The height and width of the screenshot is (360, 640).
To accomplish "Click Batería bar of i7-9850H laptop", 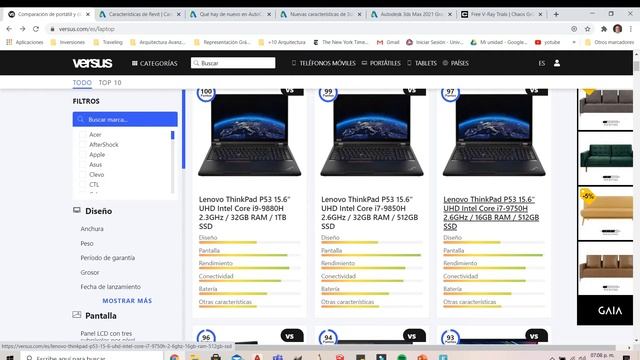I will coord(371,293).
